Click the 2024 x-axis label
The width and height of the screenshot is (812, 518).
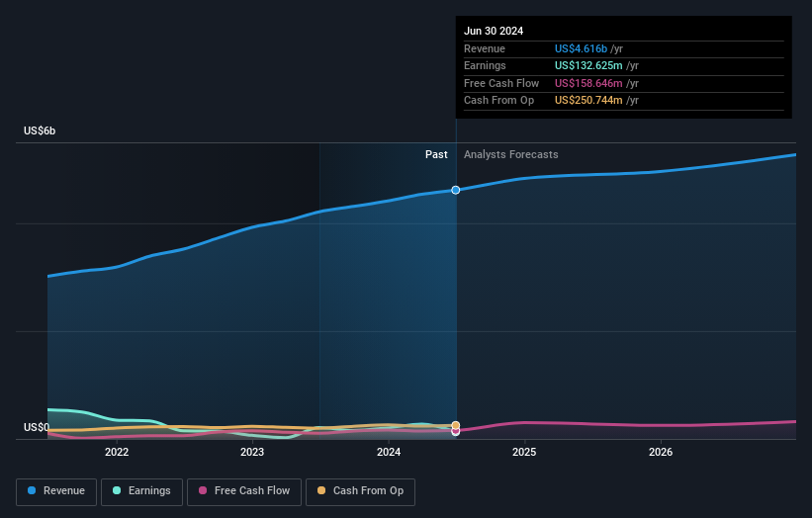click(389, 452)
